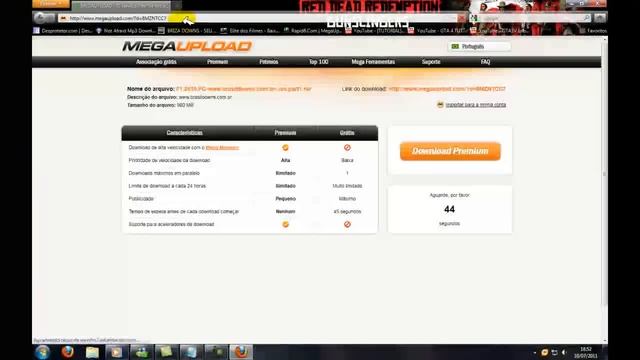Open the first bookmark on bookmarks bar
The height and width of the screenshot is (360, 640).
[x=62, y=31]
